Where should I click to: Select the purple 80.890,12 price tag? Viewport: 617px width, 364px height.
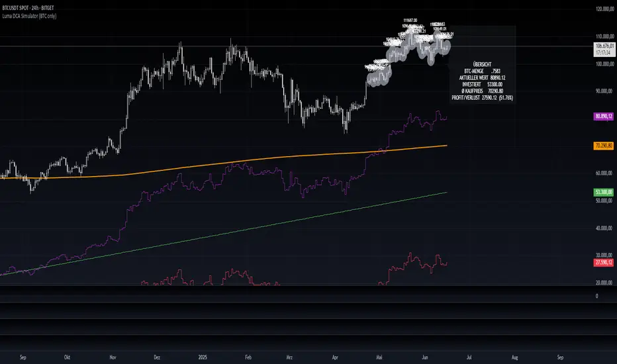pyautogui.click(x=604, y=116)
